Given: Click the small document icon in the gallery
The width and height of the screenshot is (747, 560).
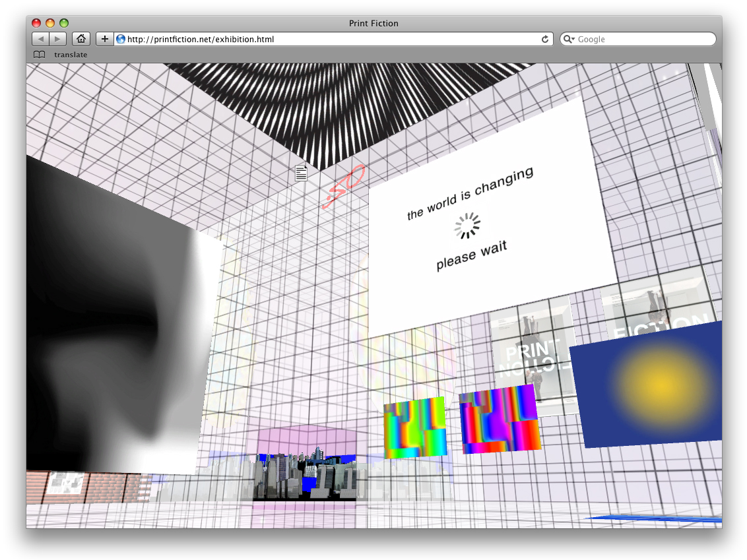Looking at the screenshot, I should pyautogui.click(x=302, y=173).
